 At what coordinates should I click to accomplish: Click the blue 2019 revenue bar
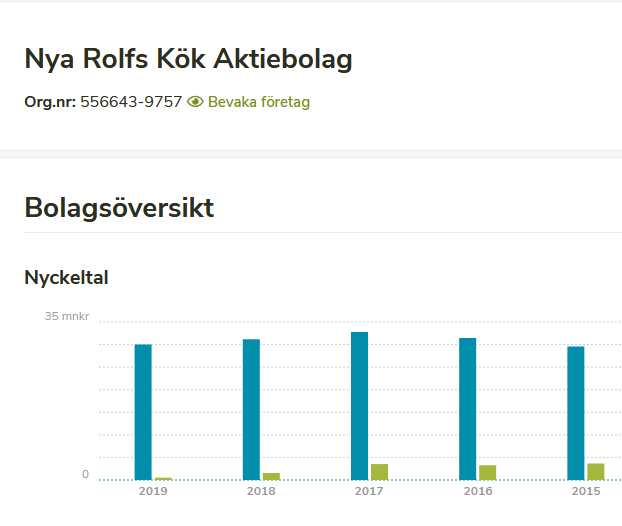pyautogui.click(x=143, y=412)
